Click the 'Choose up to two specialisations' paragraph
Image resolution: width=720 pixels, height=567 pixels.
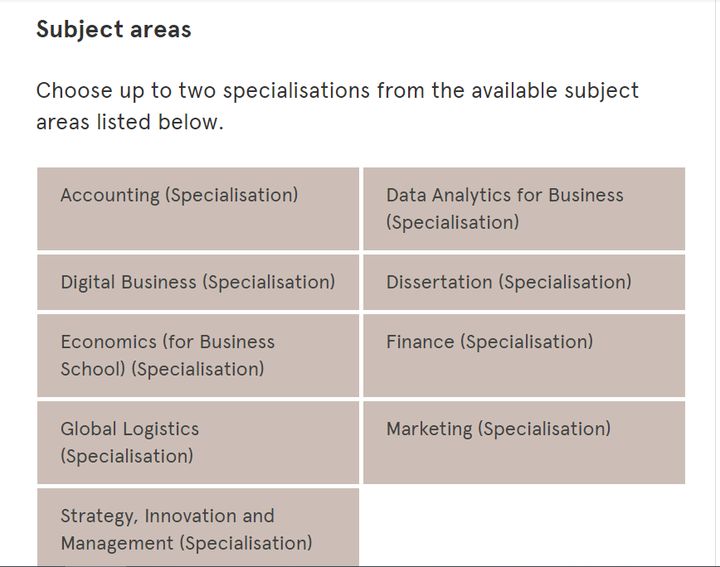(338, 106)
